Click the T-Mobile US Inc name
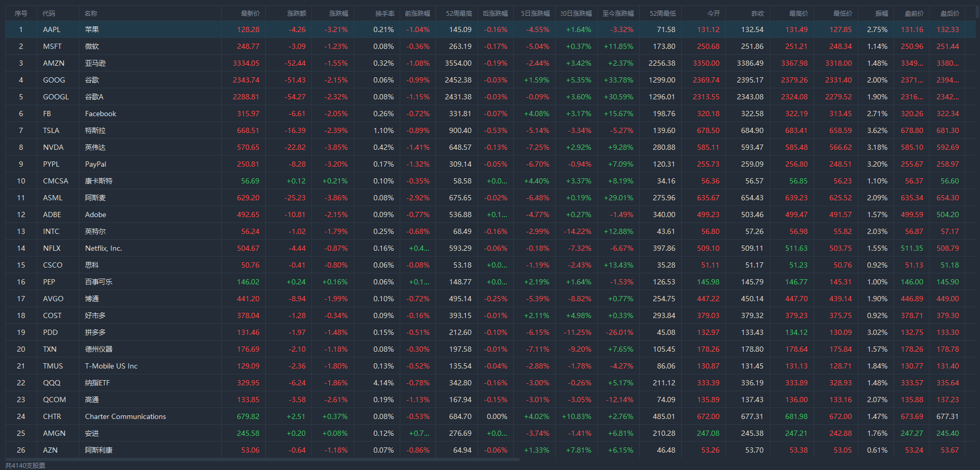 pos(111,366)
